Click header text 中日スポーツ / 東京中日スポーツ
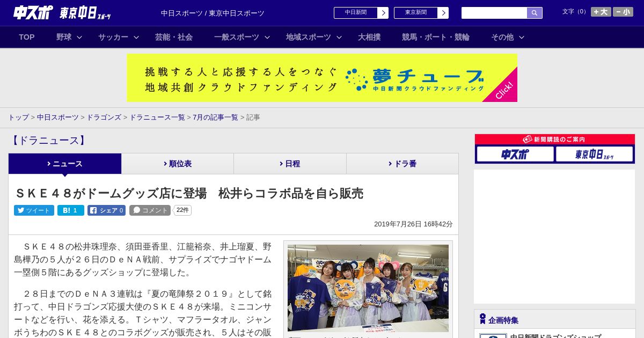The height and width of the screenshot is (338, 644). pos(213,13)
